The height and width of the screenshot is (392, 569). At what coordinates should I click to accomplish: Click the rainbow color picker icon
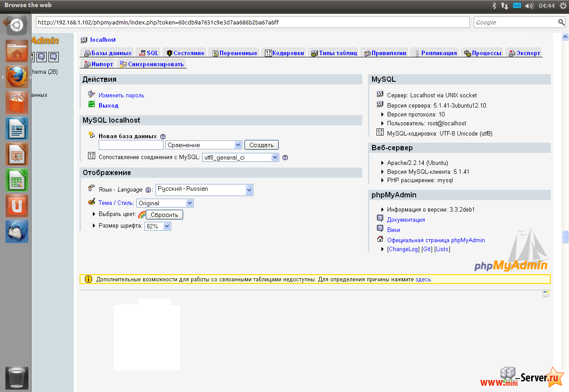(142, 215)
